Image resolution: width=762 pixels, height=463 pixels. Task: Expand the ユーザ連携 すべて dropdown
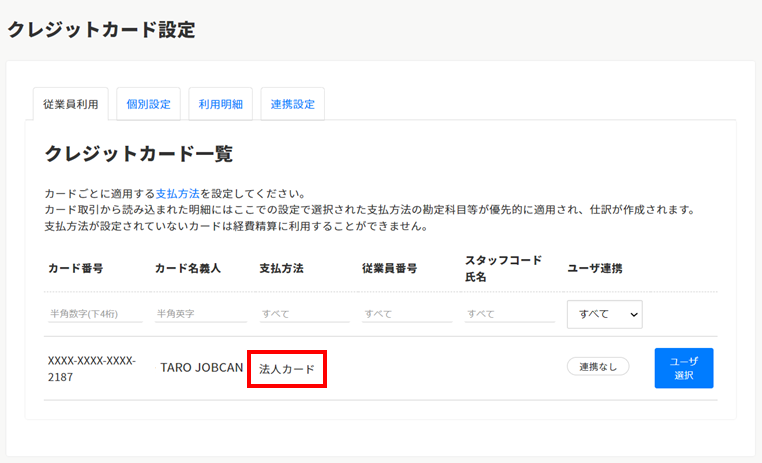pyautogui.click(x=604, y=314)
